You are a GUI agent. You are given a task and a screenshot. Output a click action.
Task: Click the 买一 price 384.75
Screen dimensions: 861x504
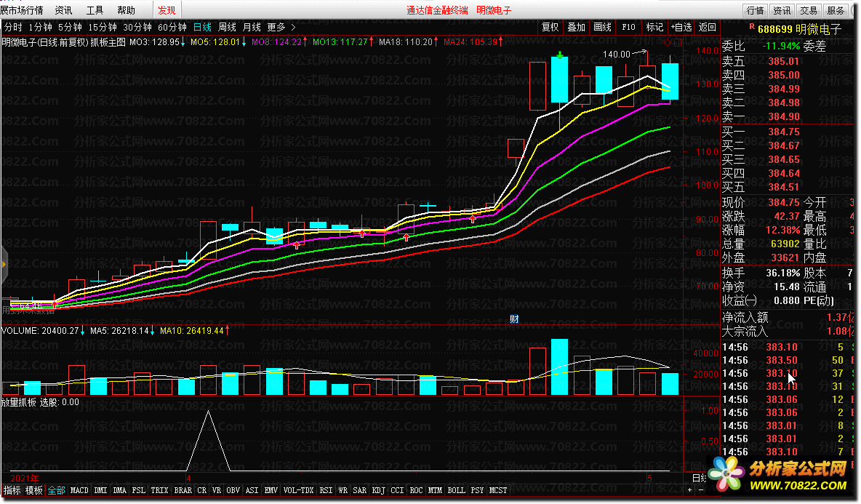[x=784, y=132]
